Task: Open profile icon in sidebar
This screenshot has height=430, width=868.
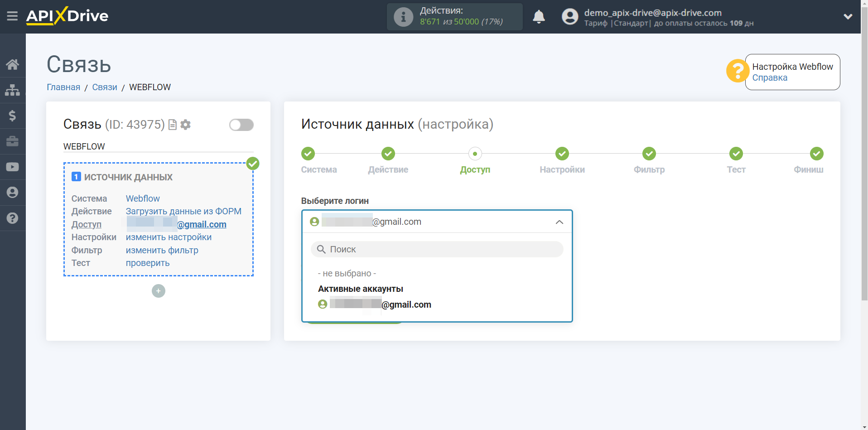Action: pos(12,193)
